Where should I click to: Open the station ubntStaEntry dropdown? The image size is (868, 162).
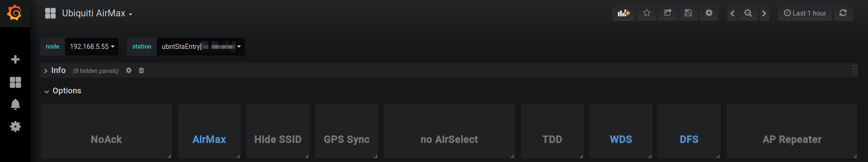201,47
